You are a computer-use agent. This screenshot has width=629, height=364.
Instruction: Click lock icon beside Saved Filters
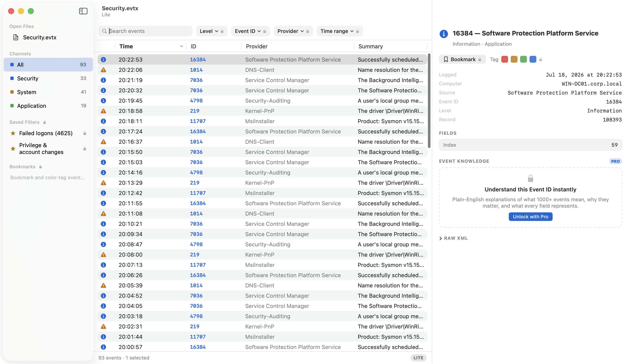pos(45,122)
